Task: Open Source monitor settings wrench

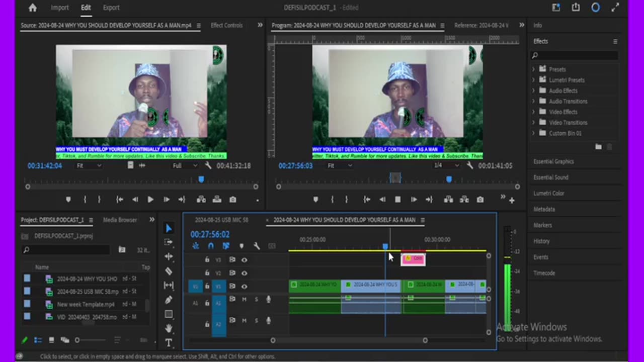Action: pyautogui.click(x=208, y=165)
